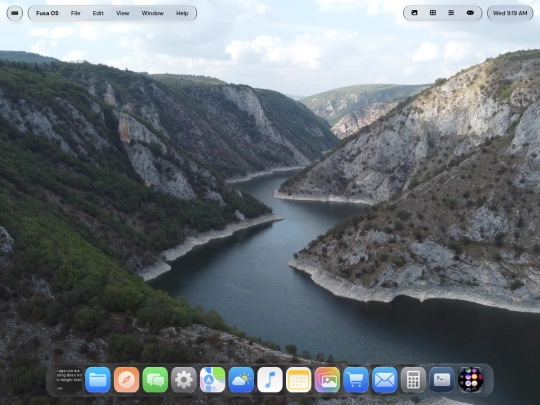
Task: Launch the compass browser from the dock
Action: click(126, 380)
